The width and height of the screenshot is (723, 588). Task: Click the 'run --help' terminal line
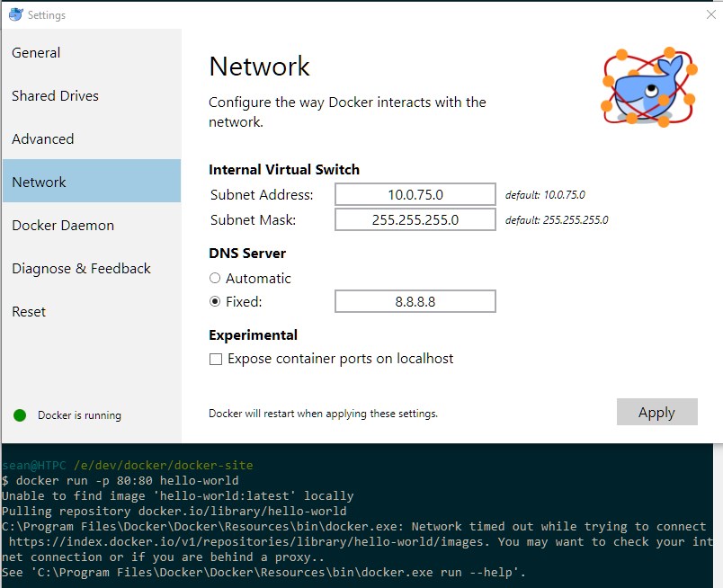pyautogui.click(x=263, y=573)
